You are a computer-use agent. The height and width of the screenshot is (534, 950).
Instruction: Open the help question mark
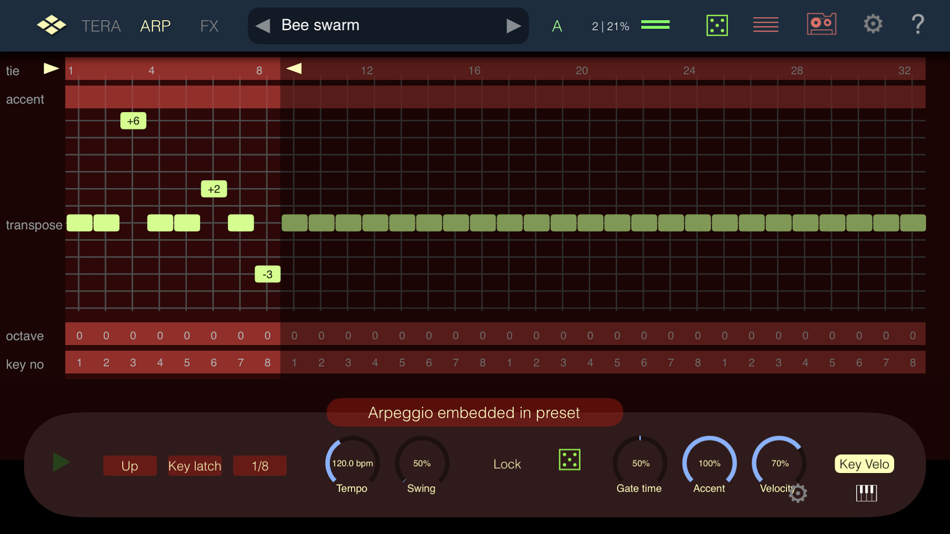(918, 24)
